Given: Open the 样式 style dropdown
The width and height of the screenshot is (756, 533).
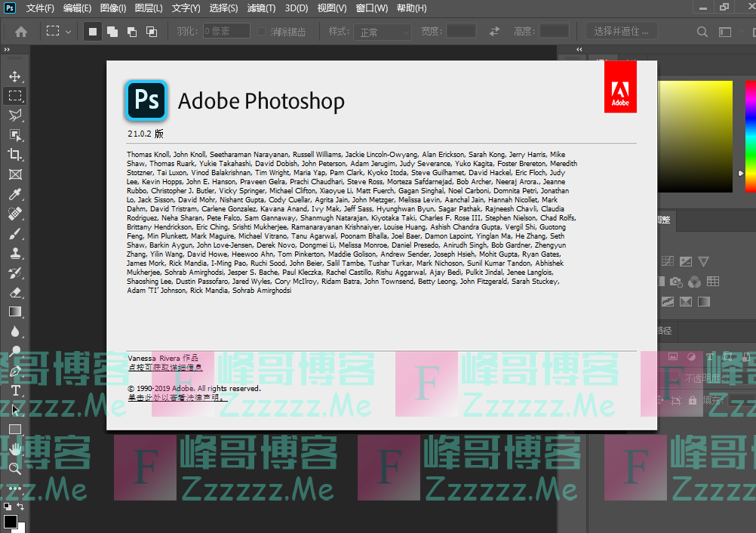Looking at the screenshot, I should pyautogui.click(x=384, y=32).
